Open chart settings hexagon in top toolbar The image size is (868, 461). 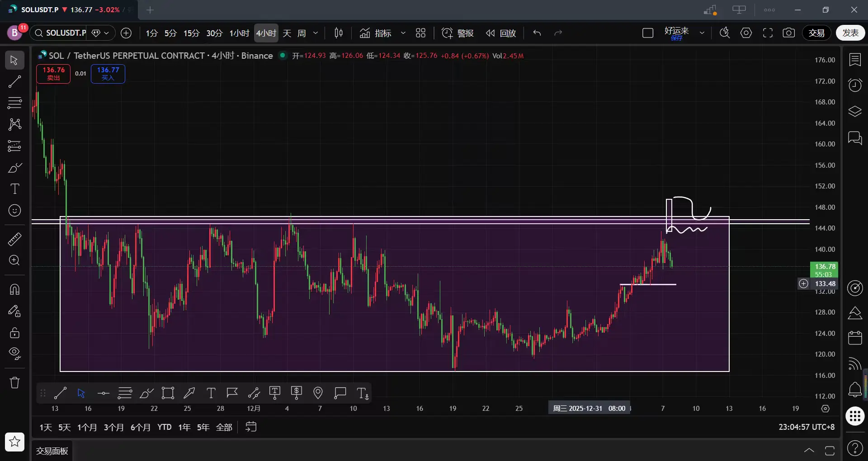point(746,33)
